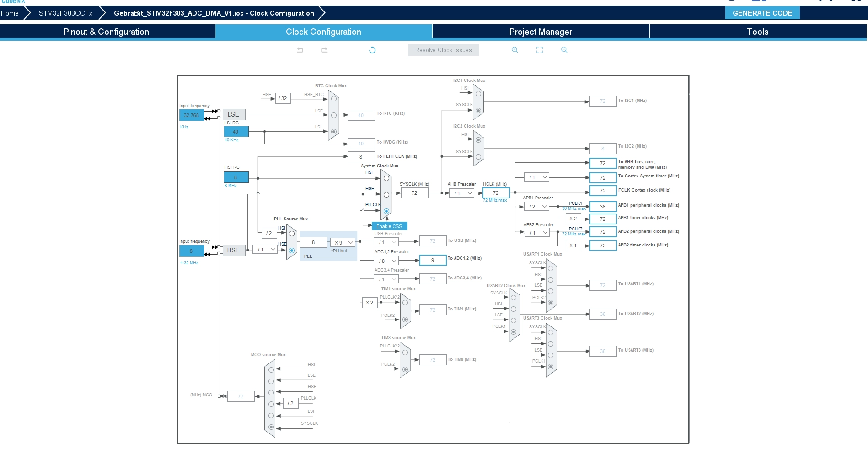Select SYSCLK in MCO source Mux
This screenshot has height=454, width=868.
click(271, 427)
